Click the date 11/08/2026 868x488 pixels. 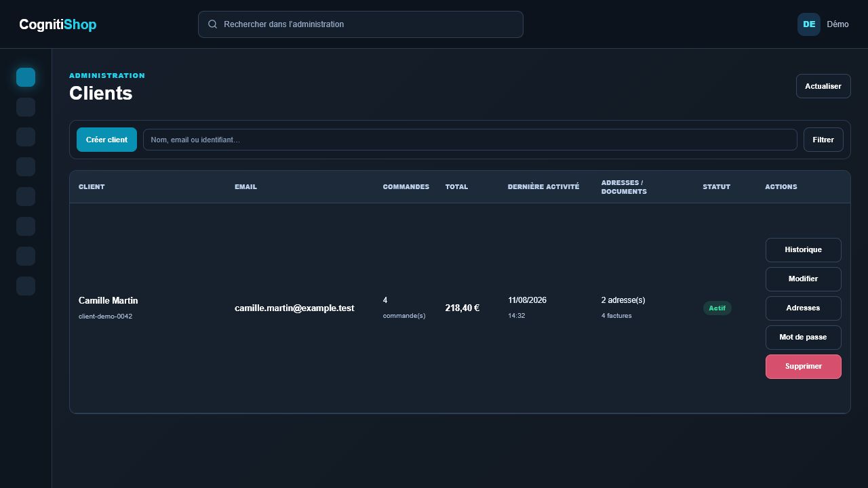(527, 300)
